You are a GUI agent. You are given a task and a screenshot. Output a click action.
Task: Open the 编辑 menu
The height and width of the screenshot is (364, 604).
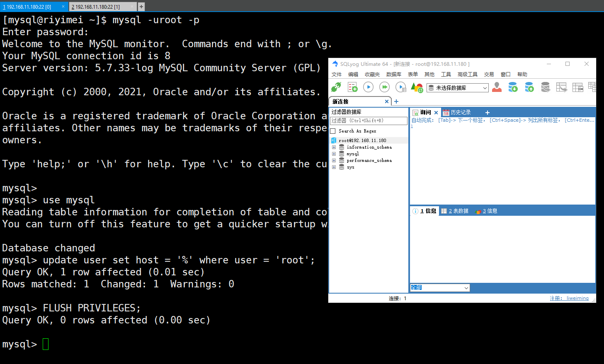pyautogui.click(x=353, y=75)
